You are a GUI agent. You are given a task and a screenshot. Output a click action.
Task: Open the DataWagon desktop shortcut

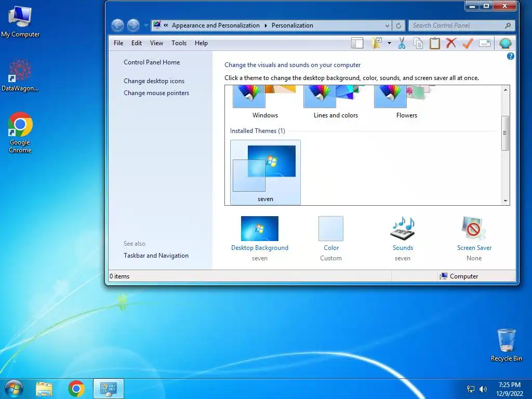20,76
